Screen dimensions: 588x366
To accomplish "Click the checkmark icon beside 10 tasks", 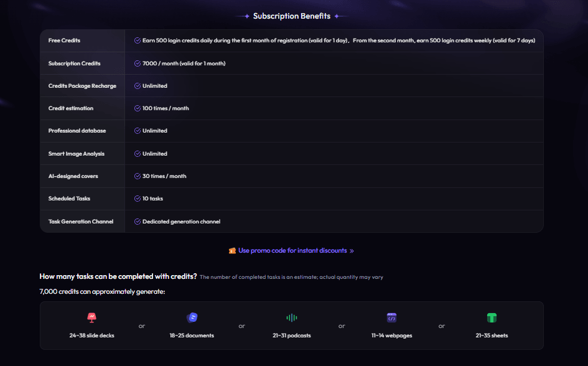I will (138, 199).
